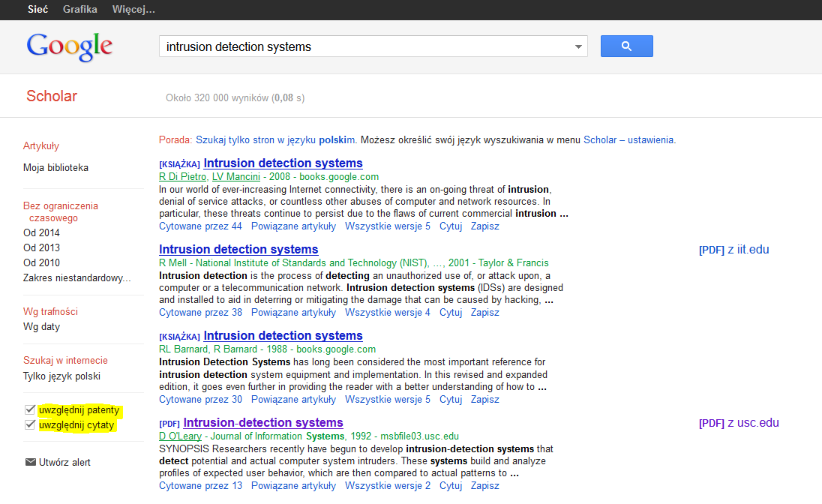
Task: Click author LV Mancini
Action: click(x=236, y=177)
